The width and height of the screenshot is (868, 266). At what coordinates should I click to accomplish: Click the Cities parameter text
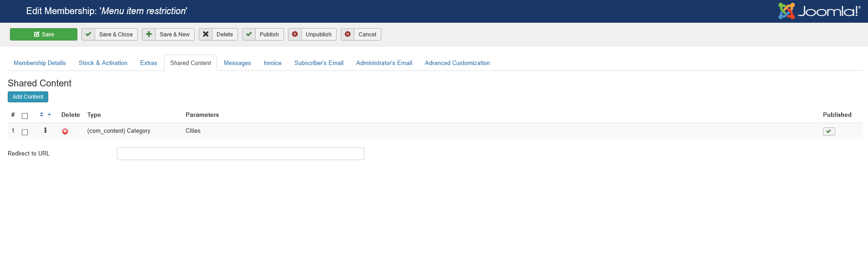(193, 131)
